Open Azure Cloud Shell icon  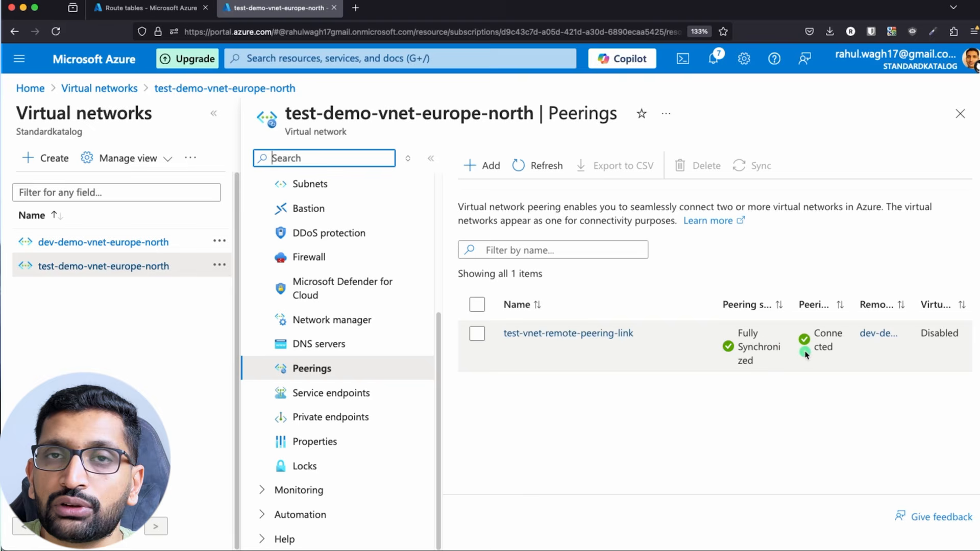point(682,59)
